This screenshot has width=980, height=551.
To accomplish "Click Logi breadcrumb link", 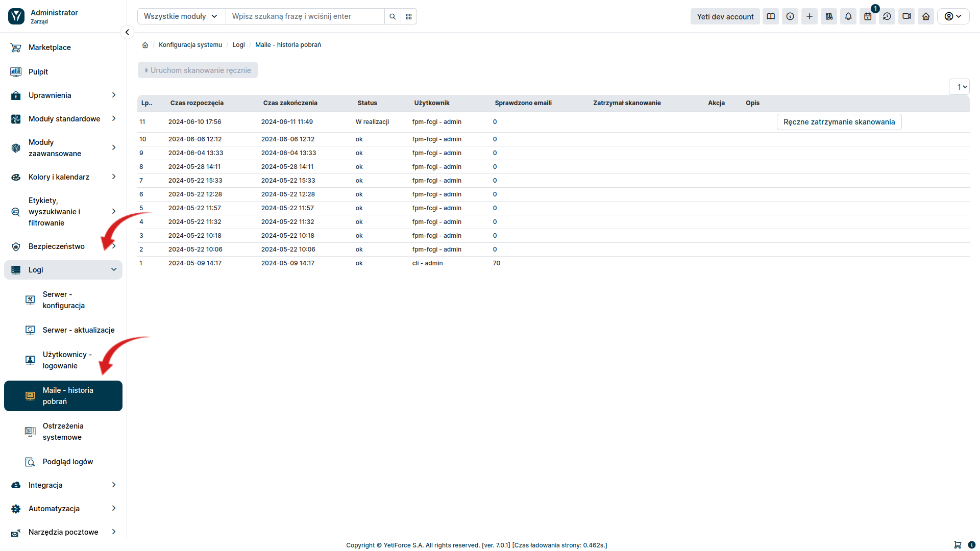I will tap(239, 45).
